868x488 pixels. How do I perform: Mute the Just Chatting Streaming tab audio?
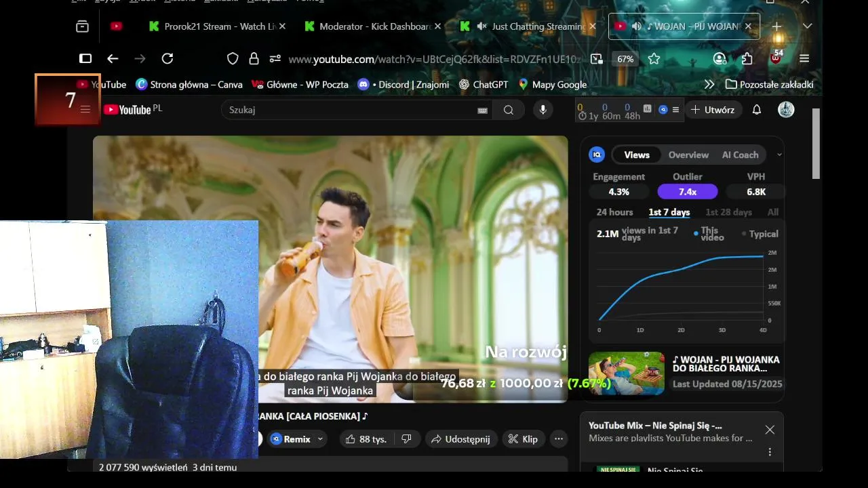point(481,26)
